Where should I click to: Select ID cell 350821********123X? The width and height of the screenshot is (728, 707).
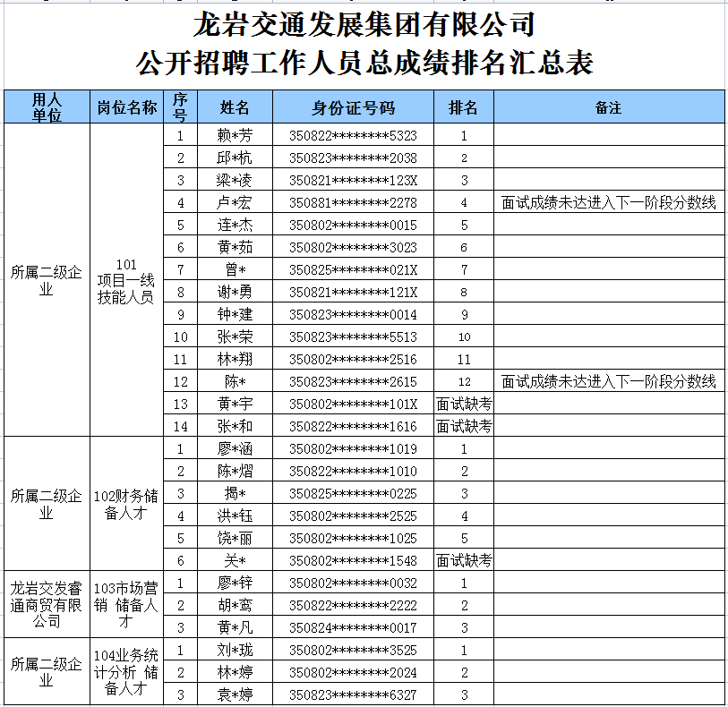click(353, 180)
